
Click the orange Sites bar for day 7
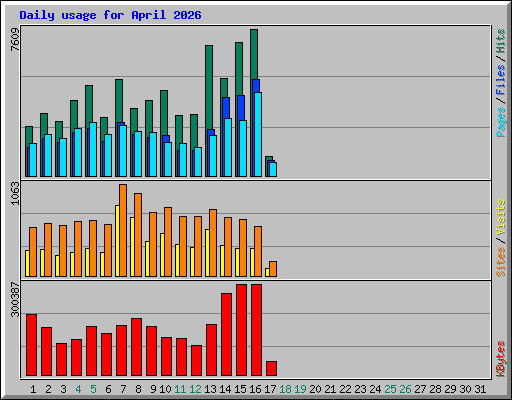[x=123, y=230]
